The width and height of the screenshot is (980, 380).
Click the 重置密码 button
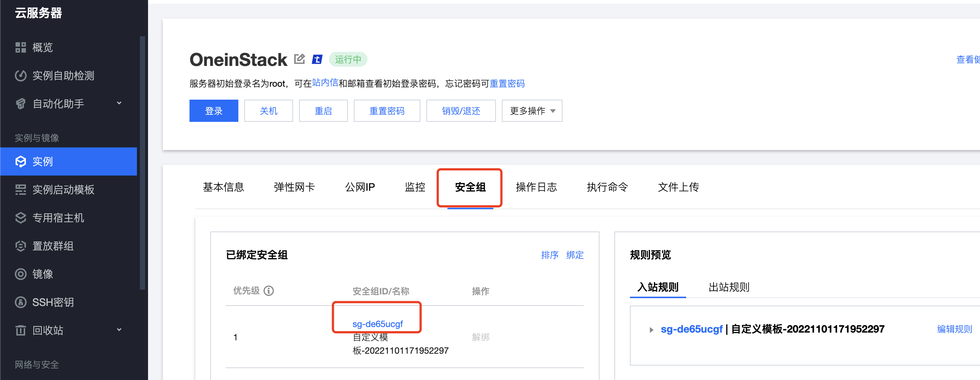[387, 111]
